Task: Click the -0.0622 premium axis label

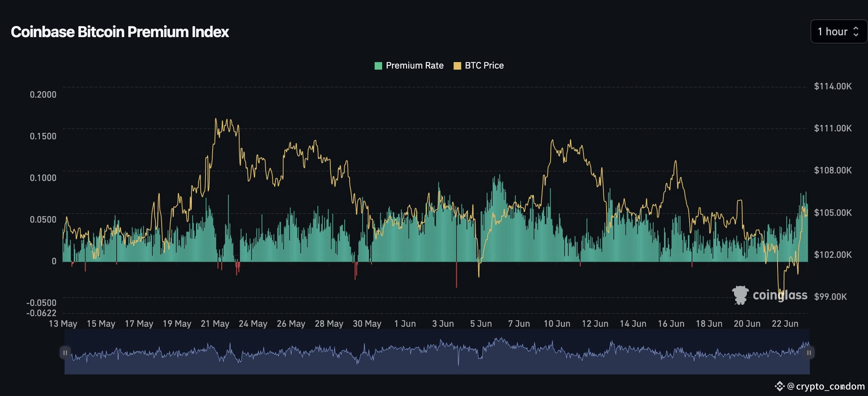Action: [41, 313]
